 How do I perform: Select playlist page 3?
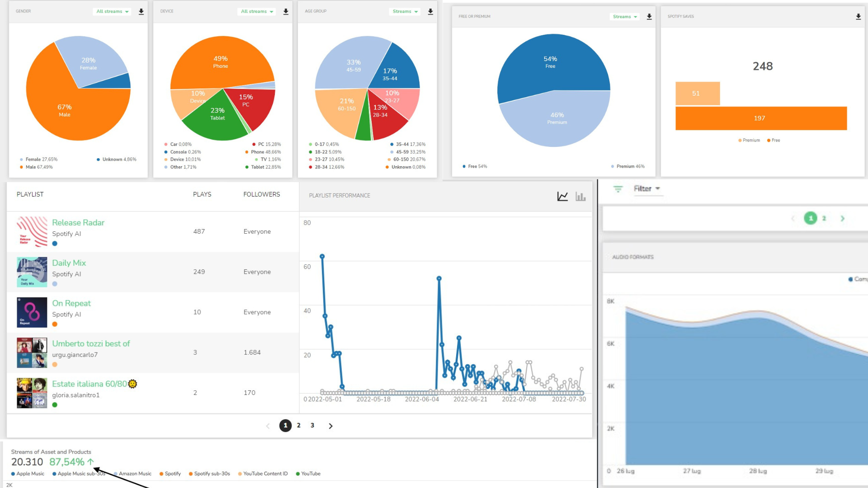coord(312,426)
